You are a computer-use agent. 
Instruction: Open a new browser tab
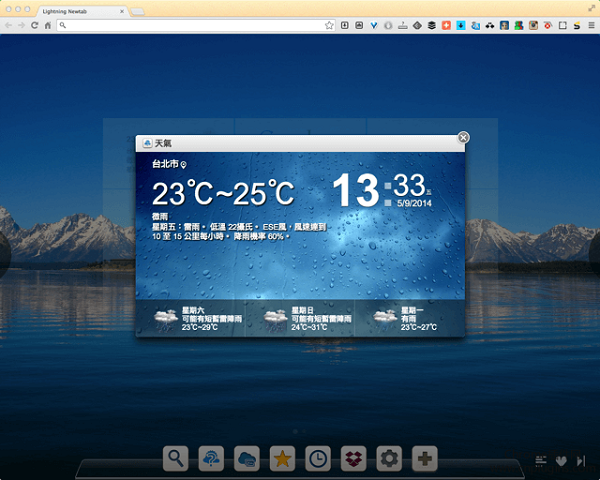(x=137, y=12)
